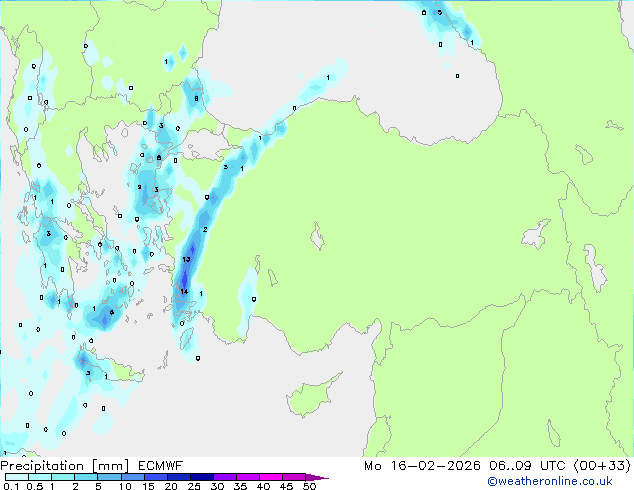
Task: Click the "Precipitation" title text
Action: pyautogui.click(x=42, y=466)
